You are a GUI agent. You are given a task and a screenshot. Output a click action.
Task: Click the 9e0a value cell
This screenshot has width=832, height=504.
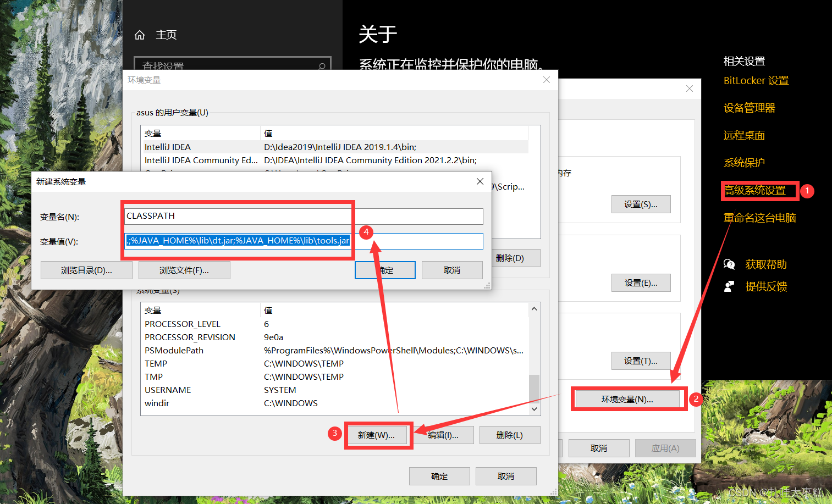coord(273,337)
